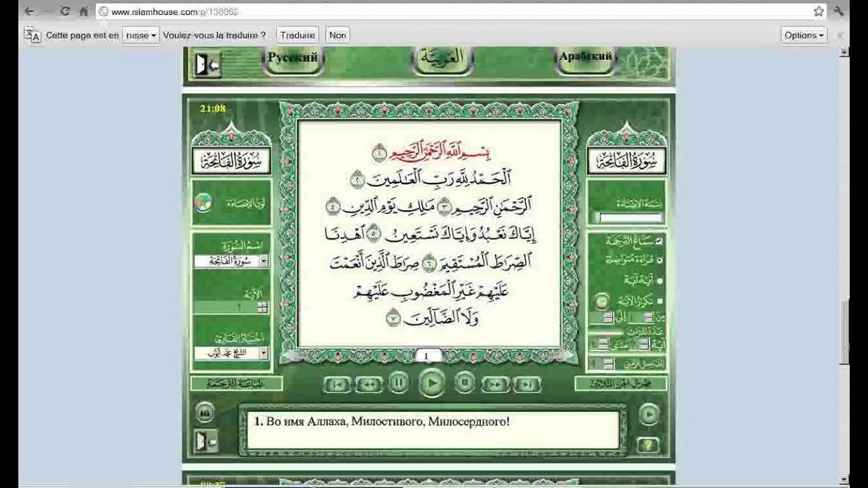The width and height of the screenshot is (868, 488).
Task: Open the Options dropdown in the translate bar
Action: pos(804,35)
